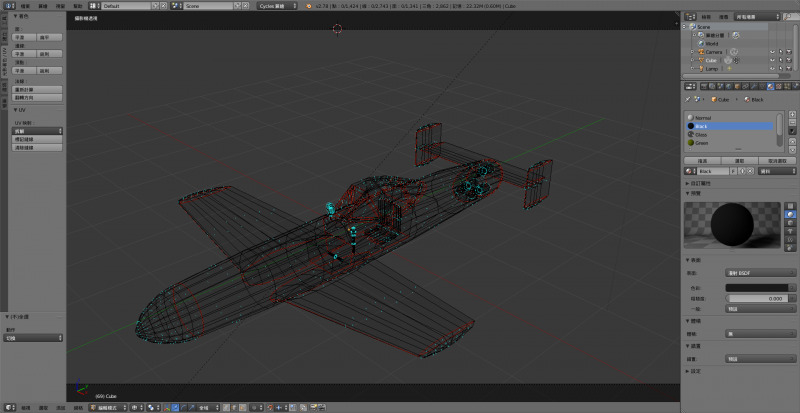Open the 添加 Add menu in 3D header
800x413 pixels.
(61, 408)
